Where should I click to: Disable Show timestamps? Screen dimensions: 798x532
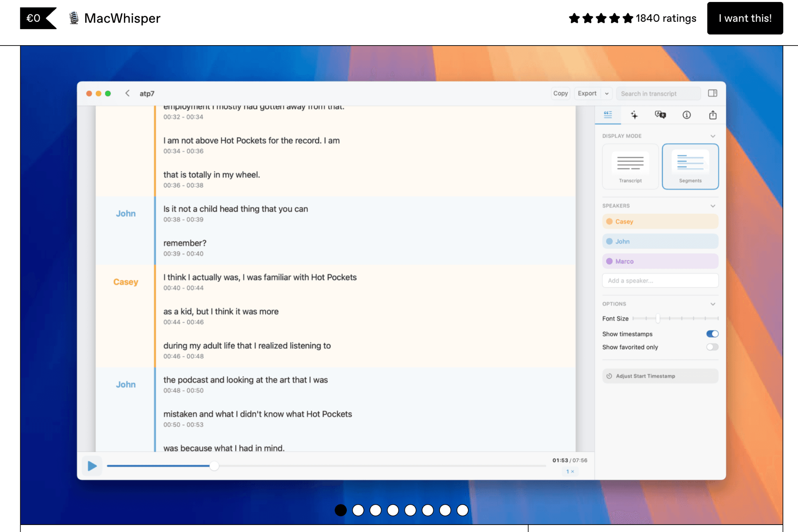(712, 333)
